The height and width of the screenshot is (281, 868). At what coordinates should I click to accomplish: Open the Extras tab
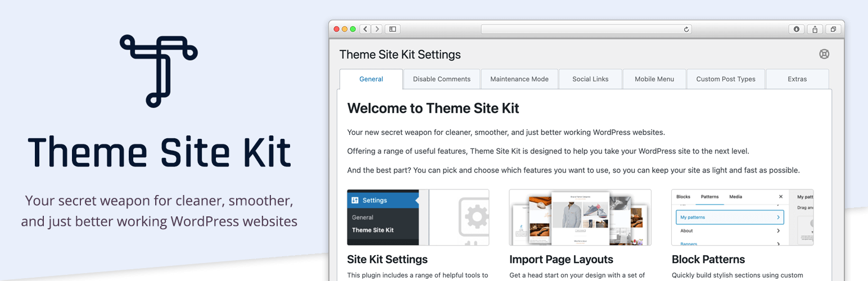pyautogui.click(x=797, y=79)
